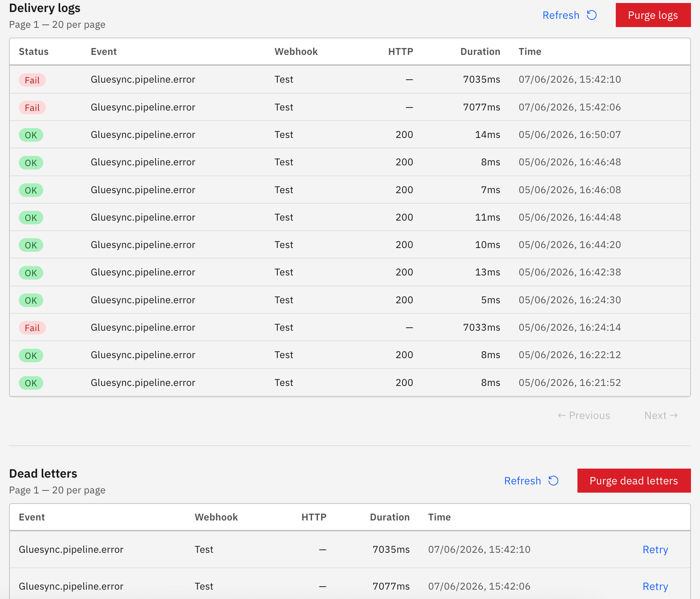700x599 pixels.
Task: Click the Dead letters refresh circular-arrow icon
Action: 553,481
